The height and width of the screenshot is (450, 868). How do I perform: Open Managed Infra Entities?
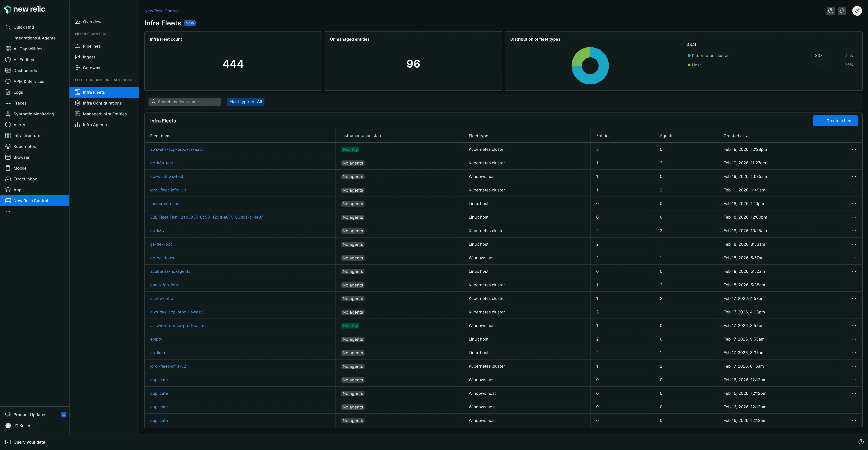click(x=104, y=114)
